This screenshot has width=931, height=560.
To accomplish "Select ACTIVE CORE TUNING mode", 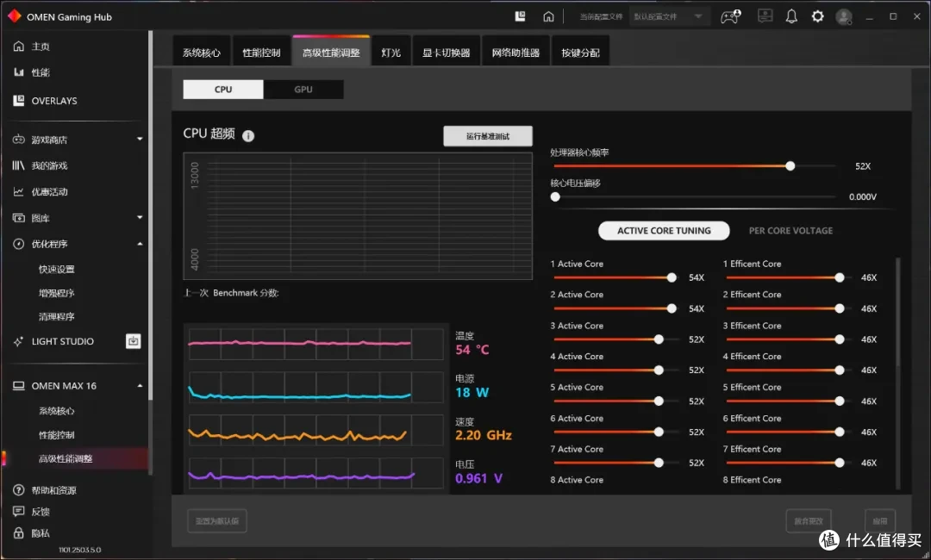I will 664,231.
